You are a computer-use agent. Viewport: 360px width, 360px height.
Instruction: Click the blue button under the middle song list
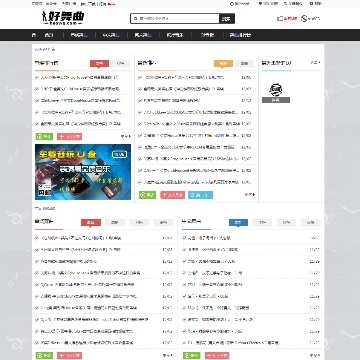tap(200, 195)
